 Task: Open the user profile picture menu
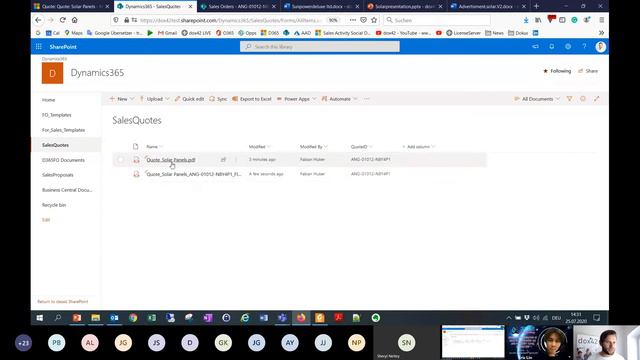tap(600, 47)
